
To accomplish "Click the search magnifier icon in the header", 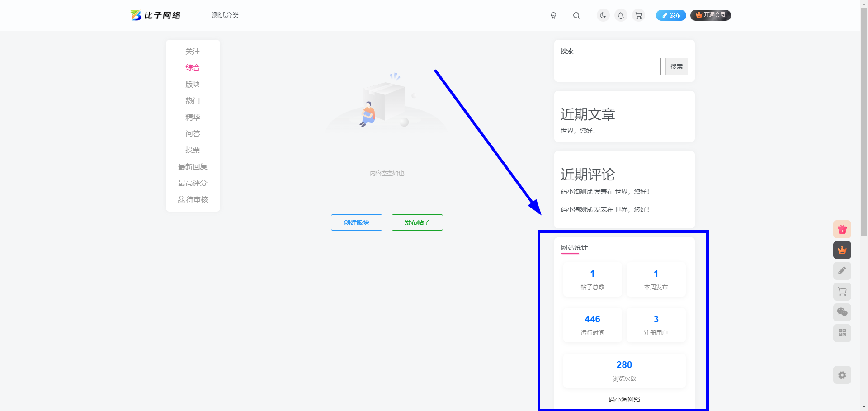I will [576, 15].
